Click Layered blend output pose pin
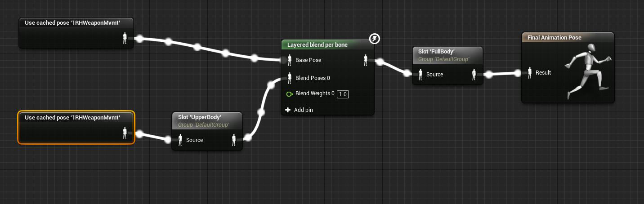The width and height of the screenshot is (644, 204). (366, 60)
